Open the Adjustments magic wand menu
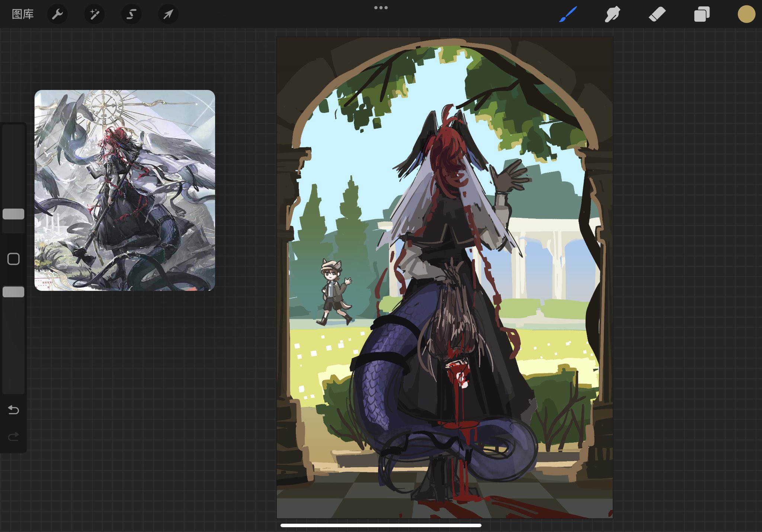 [94, 14]
